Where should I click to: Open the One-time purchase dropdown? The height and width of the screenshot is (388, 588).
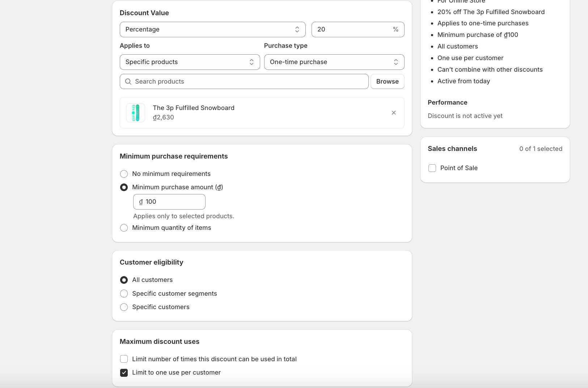point(334,62)
